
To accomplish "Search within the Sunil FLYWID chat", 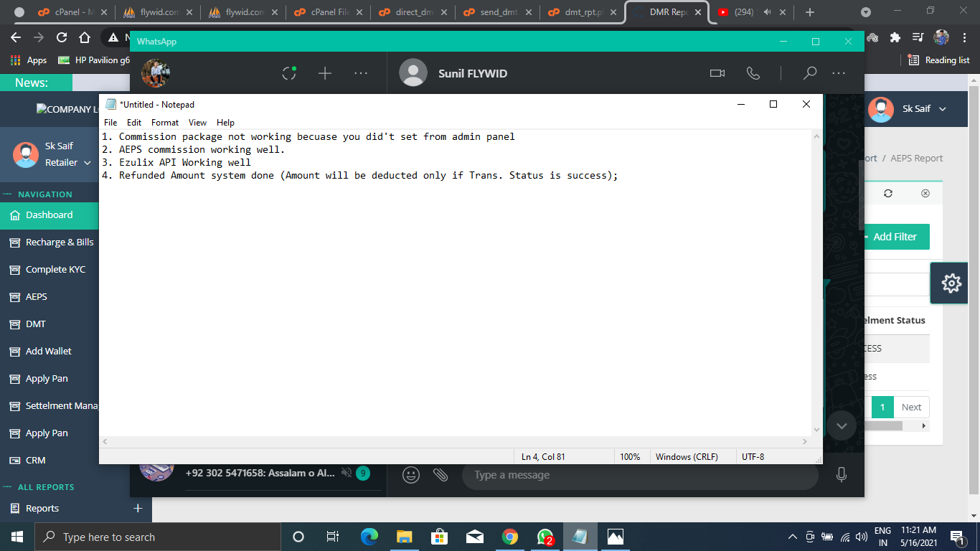I will pyautogui.click(x=809, y=73).
